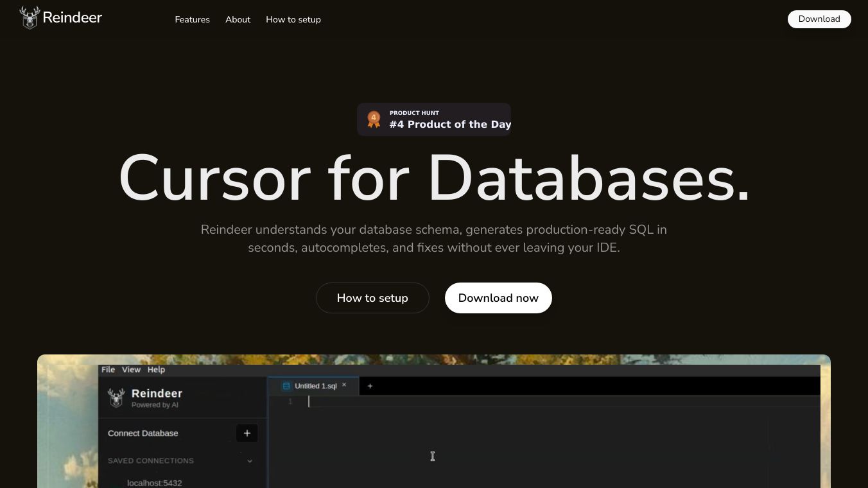
Task: Switch to the Untitled 1.sql tab
Action: click(x=313, y=386)
